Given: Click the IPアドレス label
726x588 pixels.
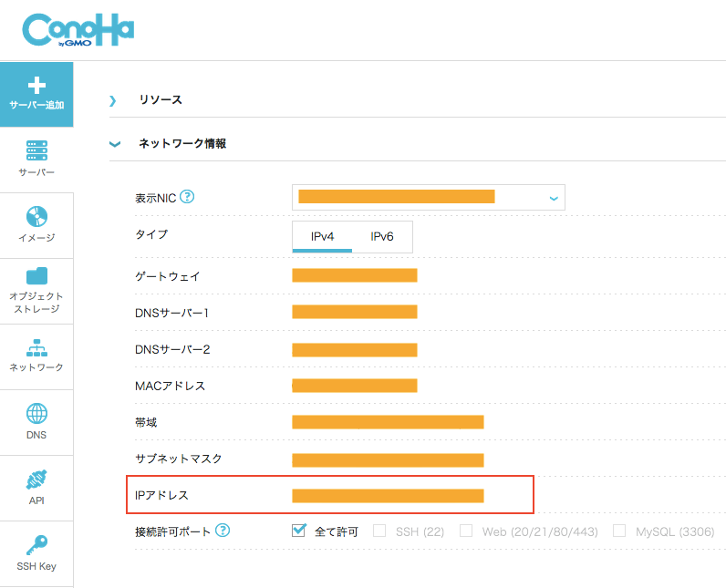Looking at the screenshot, I should tap(161, 496).
